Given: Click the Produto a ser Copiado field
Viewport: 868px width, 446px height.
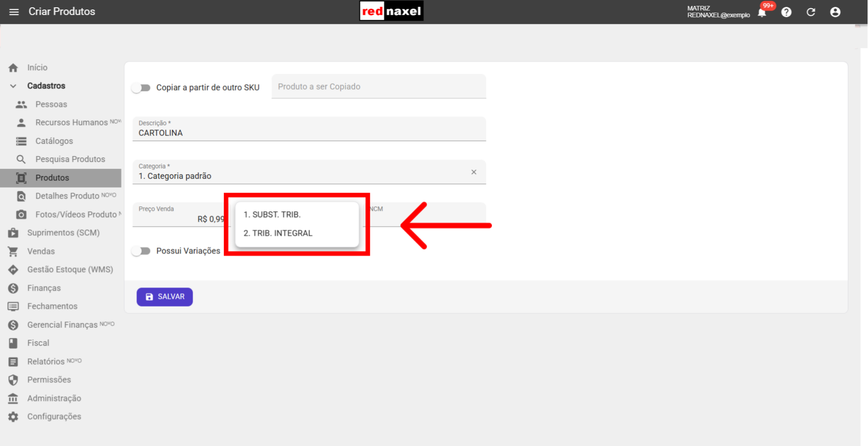Looking at the screenshot, I should click(379, 86).
